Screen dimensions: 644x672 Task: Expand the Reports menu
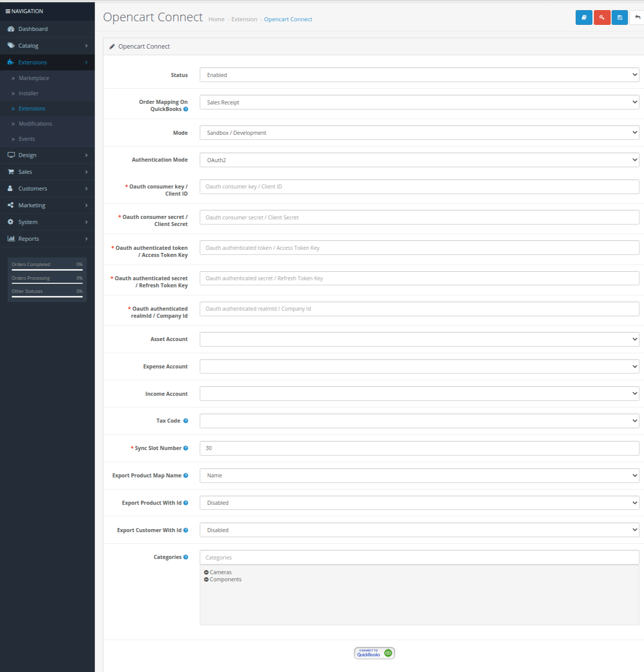47,239
